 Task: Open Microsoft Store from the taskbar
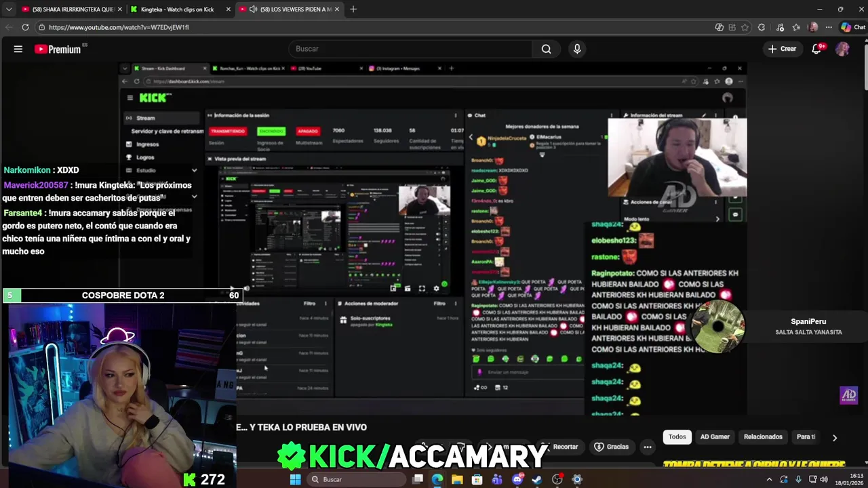click(x=477, y=479)
